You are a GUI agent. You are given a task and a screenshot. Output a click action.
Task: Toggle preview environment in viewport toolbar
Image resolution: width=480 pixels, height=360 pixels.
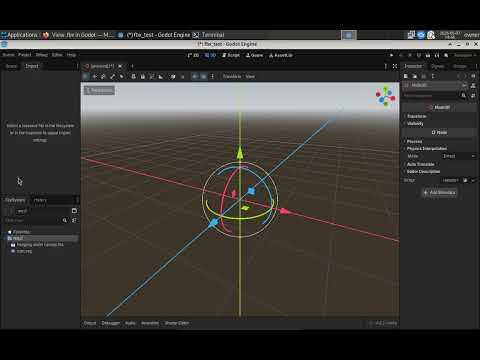coord(203,76)
